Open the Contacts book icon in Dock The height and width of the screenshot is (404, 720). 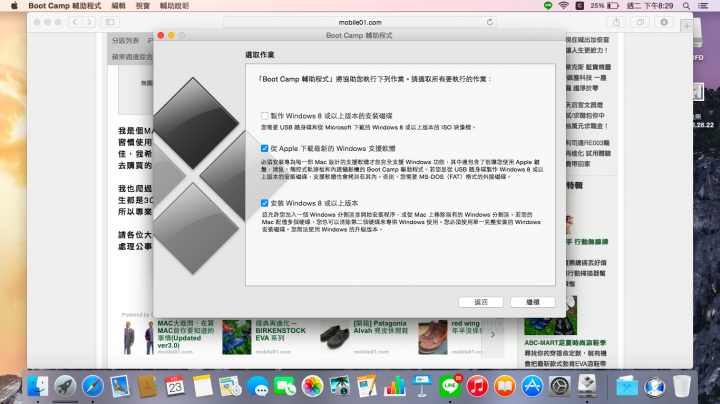tap(147, 386)
